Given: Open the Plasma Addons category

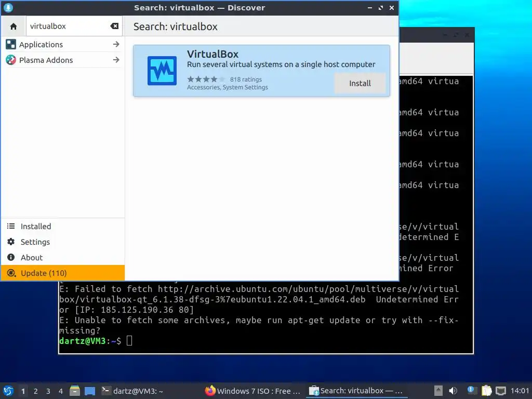Looking at the screenshot, I should pos(63,60).
